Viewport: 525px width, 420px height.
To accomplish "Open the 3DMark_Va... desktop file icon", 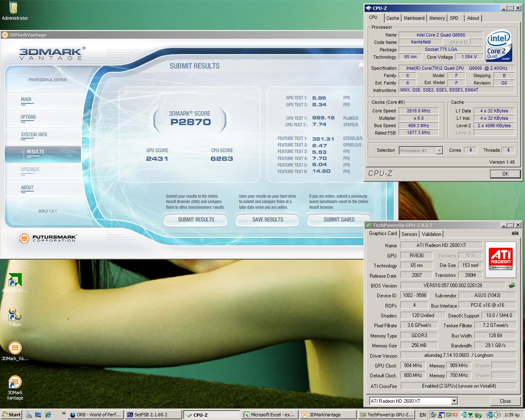I will pyautogui.click(x=15, y=351).
